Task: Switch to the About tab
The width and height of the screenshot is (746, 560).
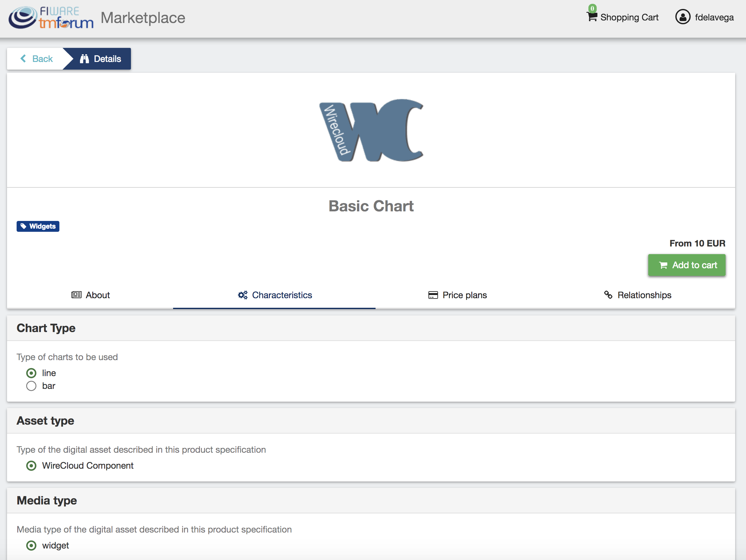Action: point(90,295)
